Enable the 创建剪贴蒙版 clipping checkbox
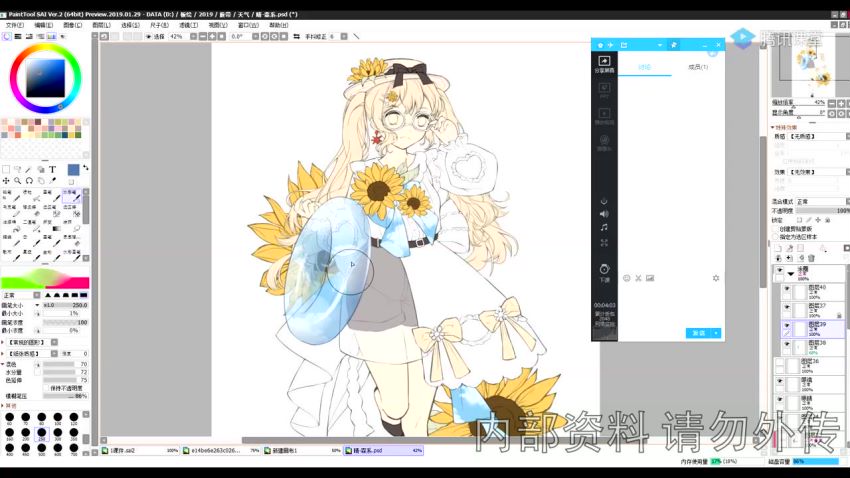The width and height of the screenshot is (850, 478). (776, 229)
